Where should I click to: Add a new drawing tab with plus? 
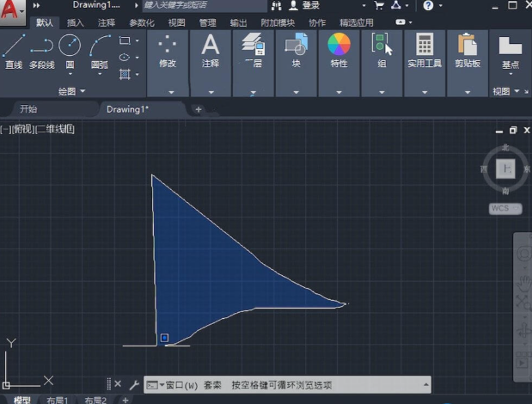tap(199, 109)
